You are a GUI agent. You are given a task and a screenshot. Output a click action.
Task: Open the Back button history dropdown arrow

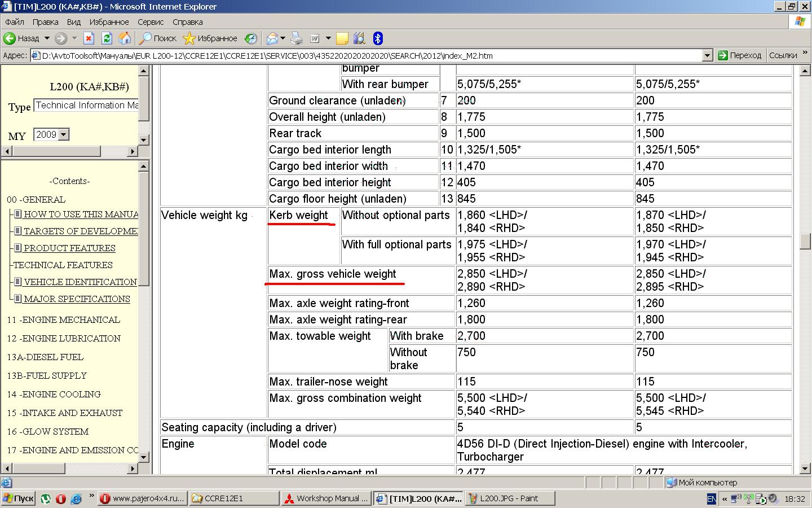(x=47, y=38)
